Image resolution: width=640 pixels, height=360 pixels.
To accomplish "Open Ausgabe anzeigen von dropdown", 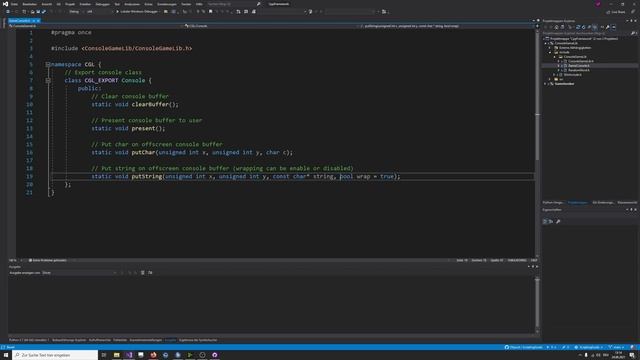I will (79, 273).
